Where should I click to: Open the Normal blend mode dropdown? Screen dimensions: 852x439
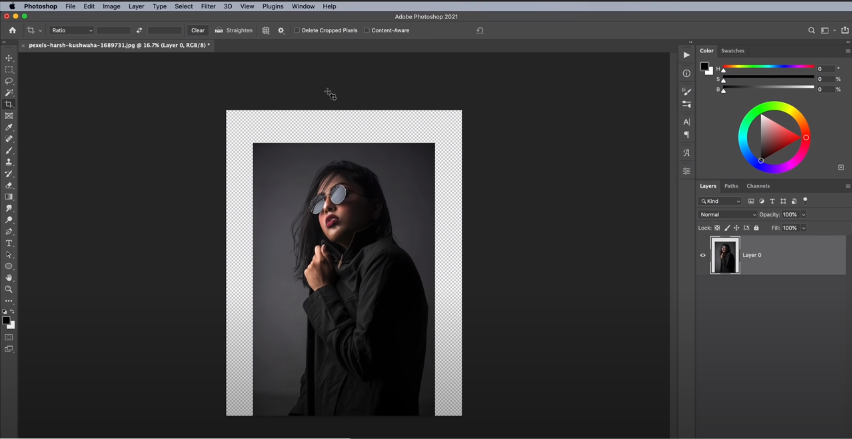pyautogui.click(x=727, y=214)
